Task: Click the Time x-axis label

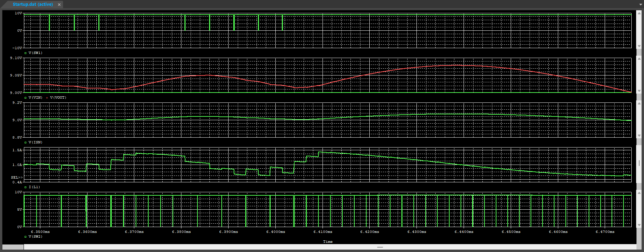Action: click(x=328, y=242)
